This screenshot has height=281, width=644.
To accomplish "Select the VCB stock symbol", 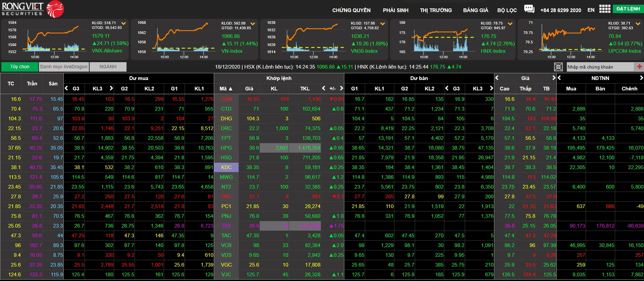I will tap(226, 245).
